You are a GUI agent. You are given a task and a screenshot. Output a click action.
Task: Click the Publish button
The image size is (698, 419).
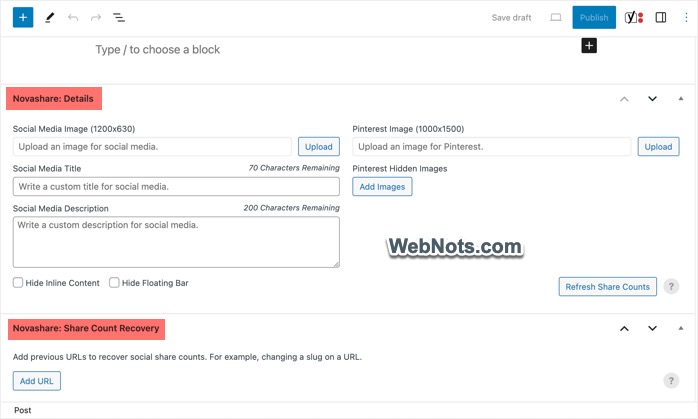tap(594, 17)
